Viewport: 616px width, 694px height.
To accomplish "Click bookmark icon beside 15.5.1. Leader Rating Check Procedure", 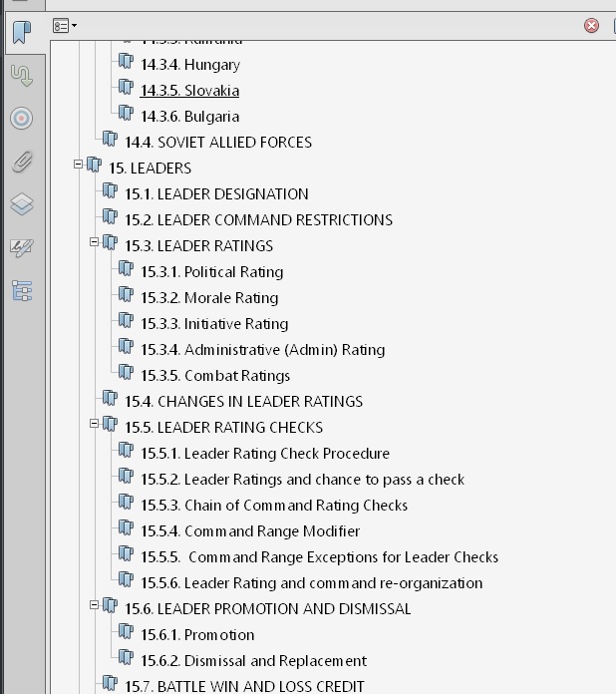I will coord(126,450).
